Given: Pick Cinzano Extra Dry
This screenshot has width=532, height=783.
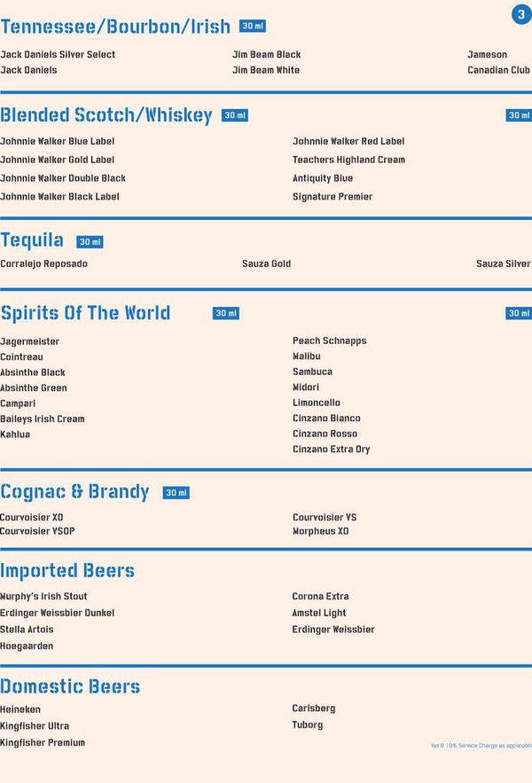Looking at the screenshot, I should 332,450.
